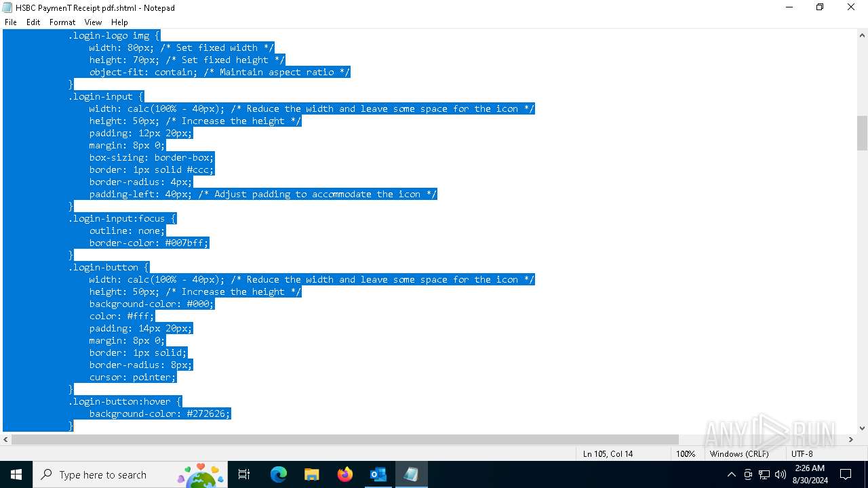Click the search highlights illustration in the taskbar
Viewport: 868px width, 488px height.
(201, 474)
